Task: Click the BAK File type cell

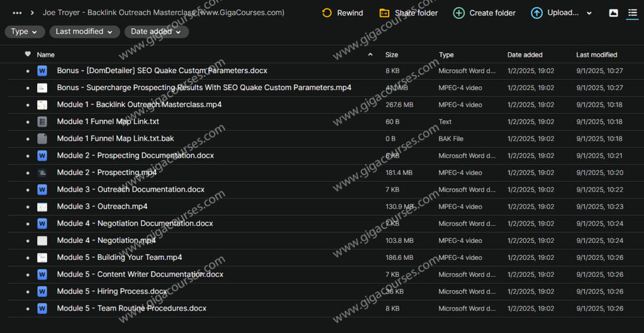Action: (x=451, y=139)
